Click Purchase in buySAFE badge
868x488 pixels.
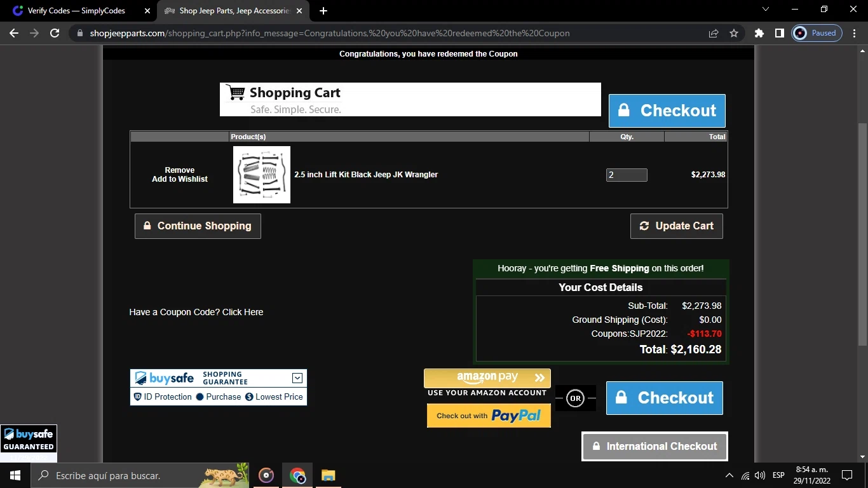219,396
